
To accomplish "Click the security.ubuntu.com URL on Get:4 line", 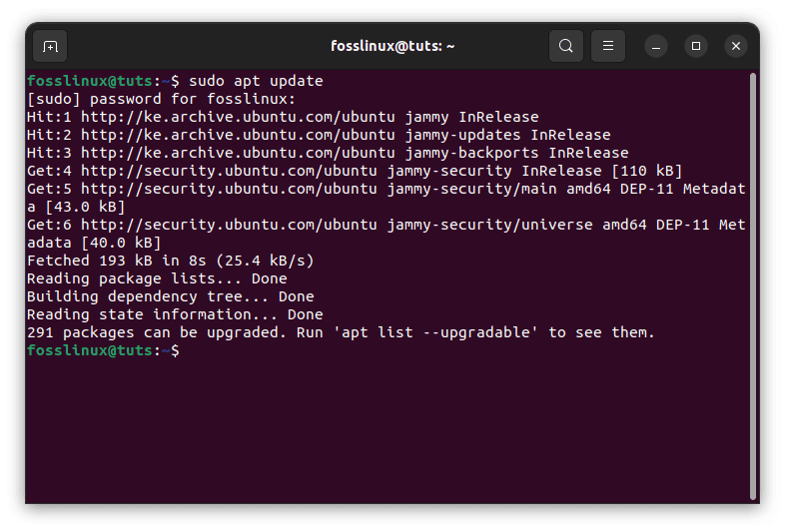I will click(x=229, y=171).
